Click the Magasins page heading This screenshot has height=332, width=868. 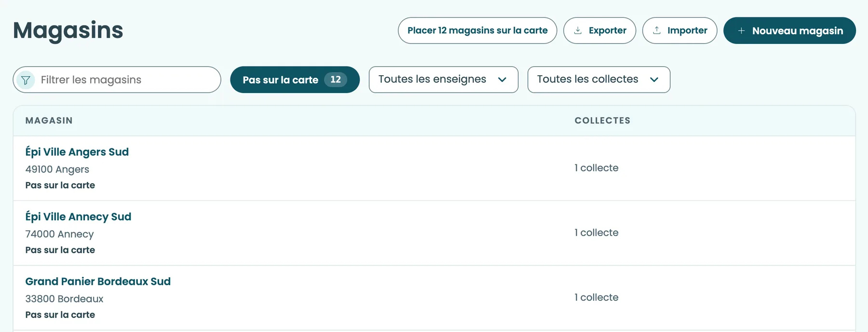68,30
